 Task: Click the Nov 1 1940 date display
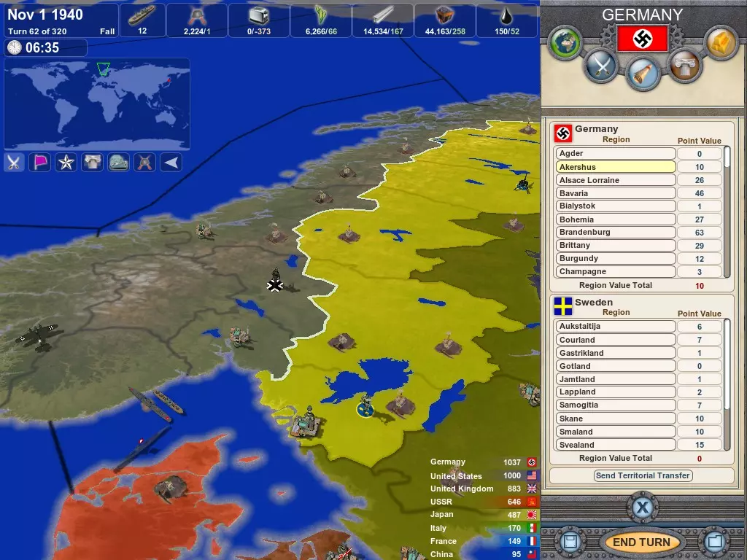pos(45,15)
